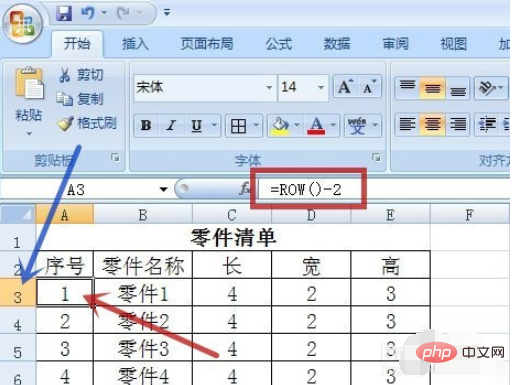Toggle middle vertical alignment
515x385 pixels.
tap(432, 88)
